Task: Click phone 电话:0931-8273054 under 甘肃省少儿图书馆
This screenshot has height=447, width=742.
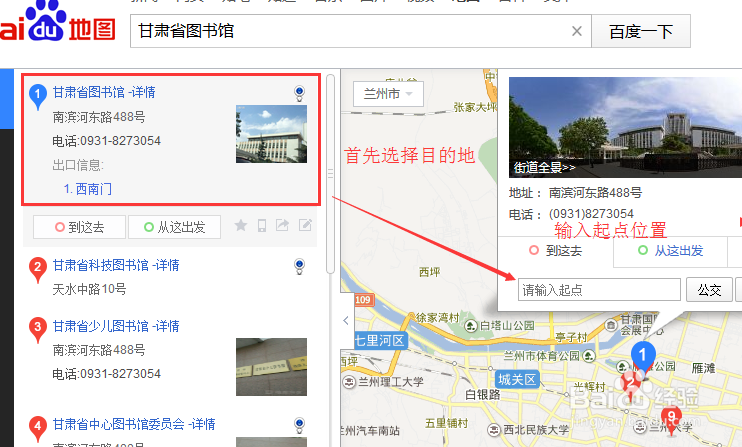Action: [106, 374]
